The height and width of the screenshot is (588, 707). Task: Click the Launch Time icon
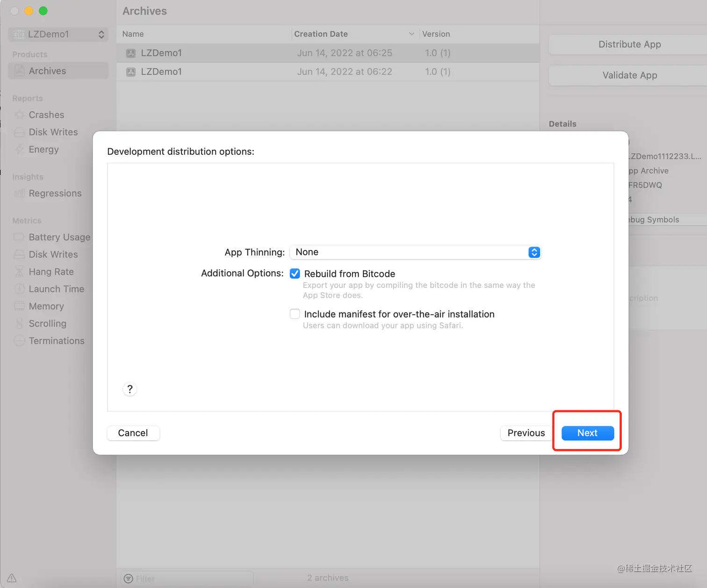[19, 289]
